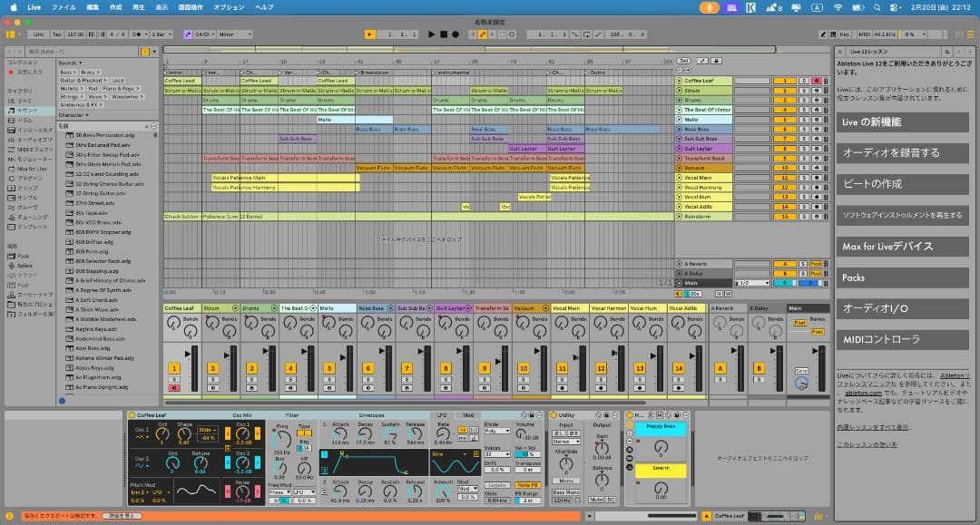Disarm the Coffee Leaf record arm button

tap(817, 81)
